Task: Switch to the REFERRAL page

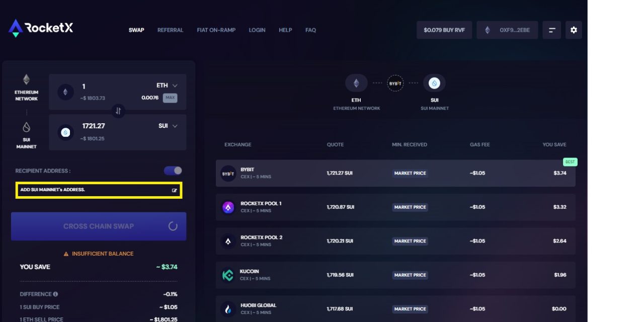Action: click(170, 30)
